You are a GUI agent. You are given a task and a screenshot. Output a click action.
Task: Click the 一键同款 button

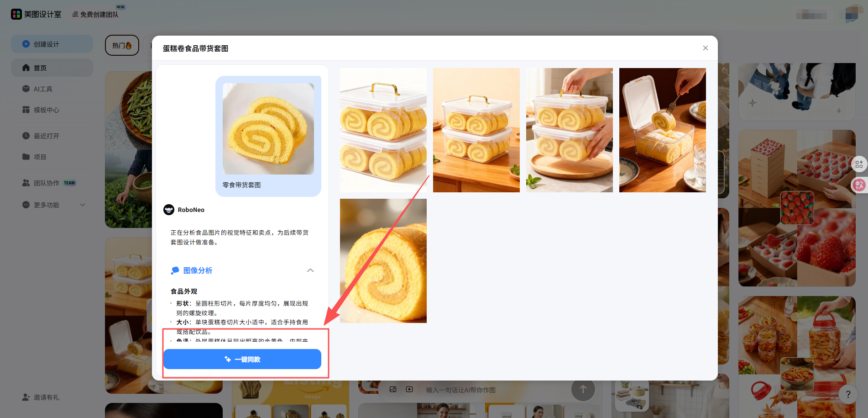[x=242, y=359]
